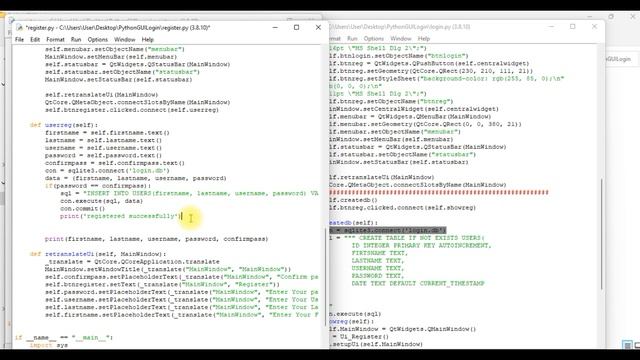The image size is (640, 360).
Task: Open Window menu in the login.py window
Action: (400, 38)
